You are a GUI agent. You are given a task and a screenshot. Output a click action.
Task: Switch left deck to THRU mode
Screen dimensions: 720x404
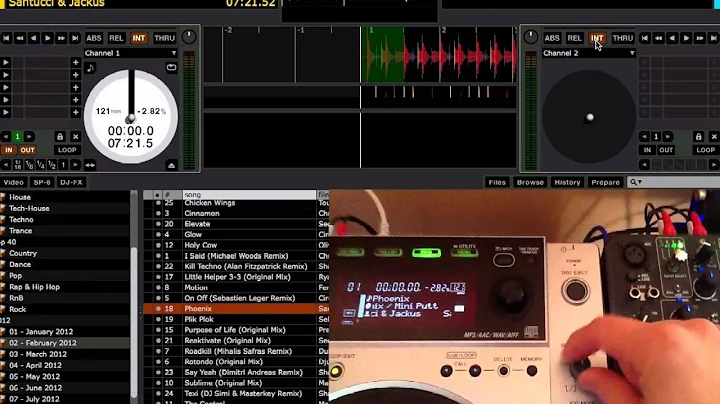(x=164, y=38)
